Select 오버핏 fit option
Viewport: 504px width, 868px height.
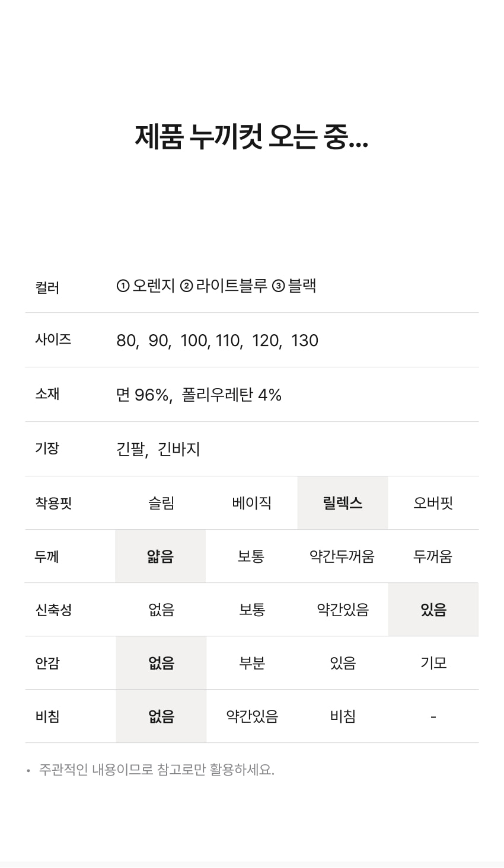(x=433, y=503)
